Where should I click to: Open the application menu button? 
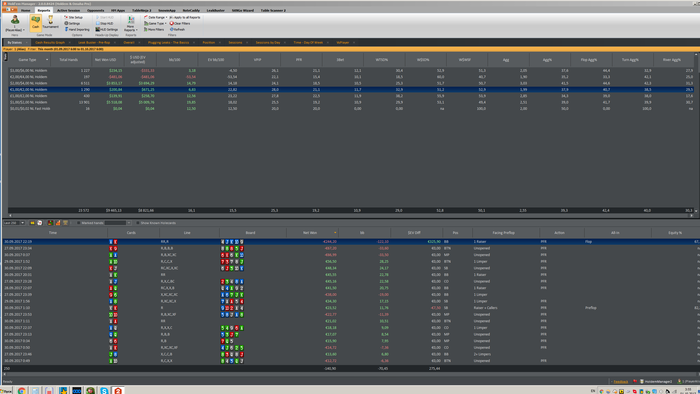click(9, 10)
